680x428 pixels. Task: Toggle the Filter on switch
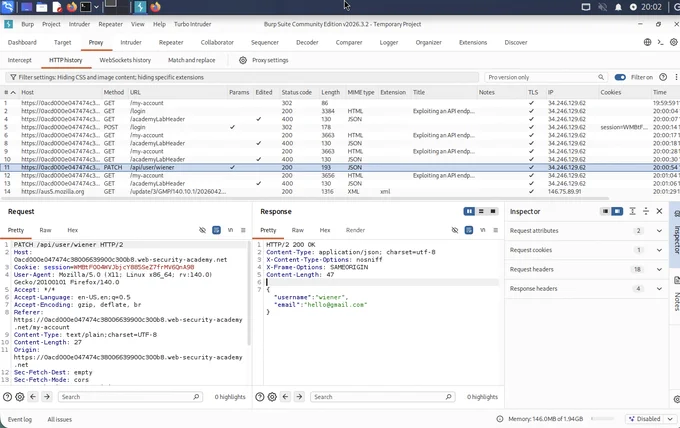point(620,77)
